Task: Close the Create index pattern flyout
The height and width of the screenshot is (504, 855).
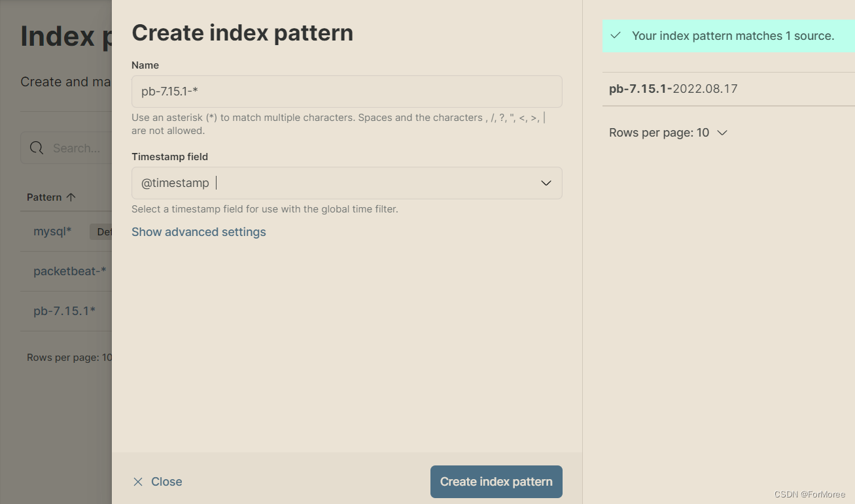Action: [157, 482]
